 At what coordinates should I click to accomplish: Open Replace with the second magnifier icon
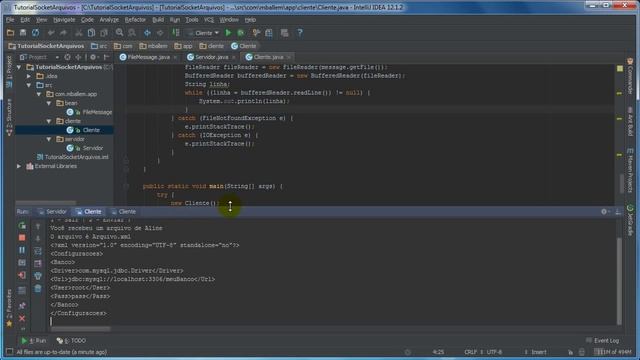[x=132, y=33]
